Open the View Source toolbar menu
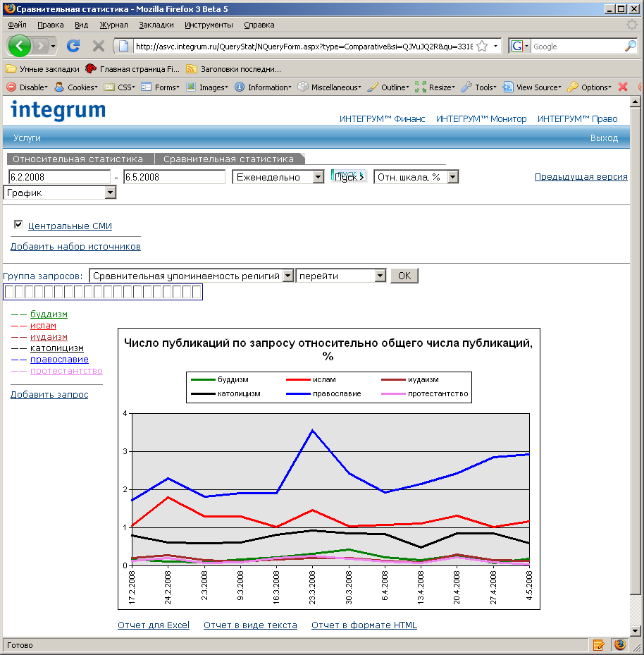 pyautogui.click(x=532, y=87)
